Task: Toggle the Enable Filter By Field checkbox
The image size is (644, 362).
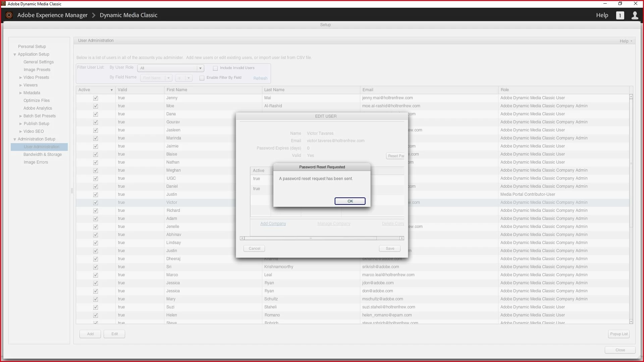Action: (x=202, y=78)
